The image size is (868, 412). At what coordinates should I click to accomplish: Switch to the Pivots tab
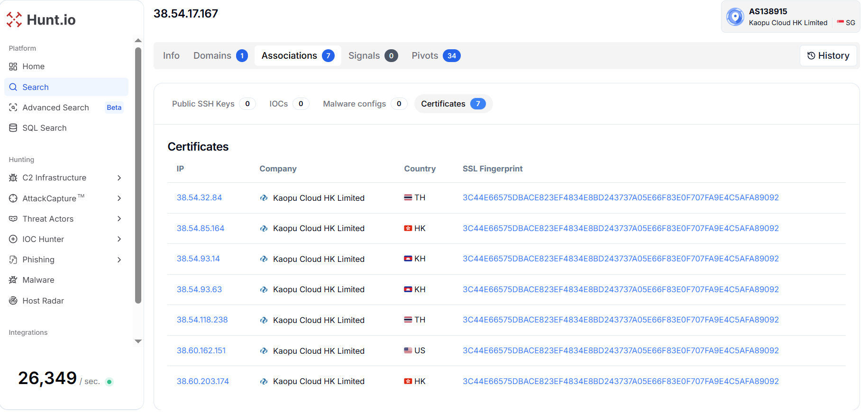pyautogui.click(x=435, y=56)
